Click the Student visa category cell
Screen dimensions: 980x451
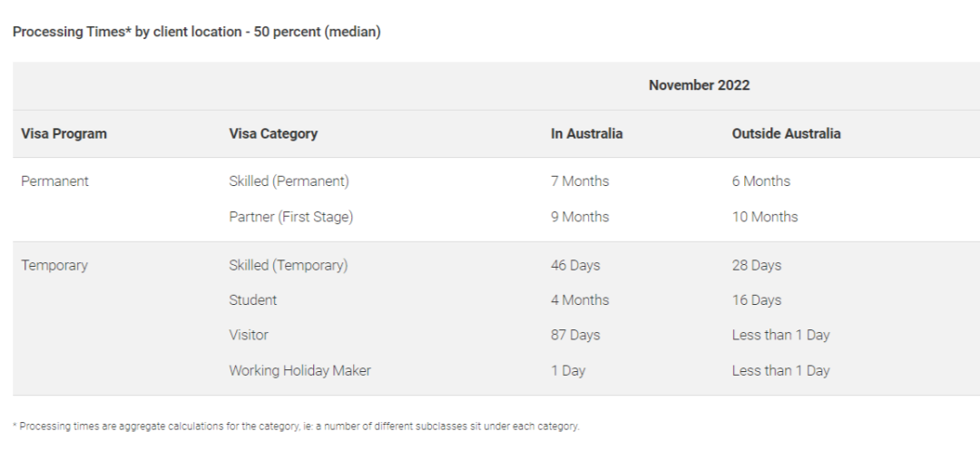[252, 300]
